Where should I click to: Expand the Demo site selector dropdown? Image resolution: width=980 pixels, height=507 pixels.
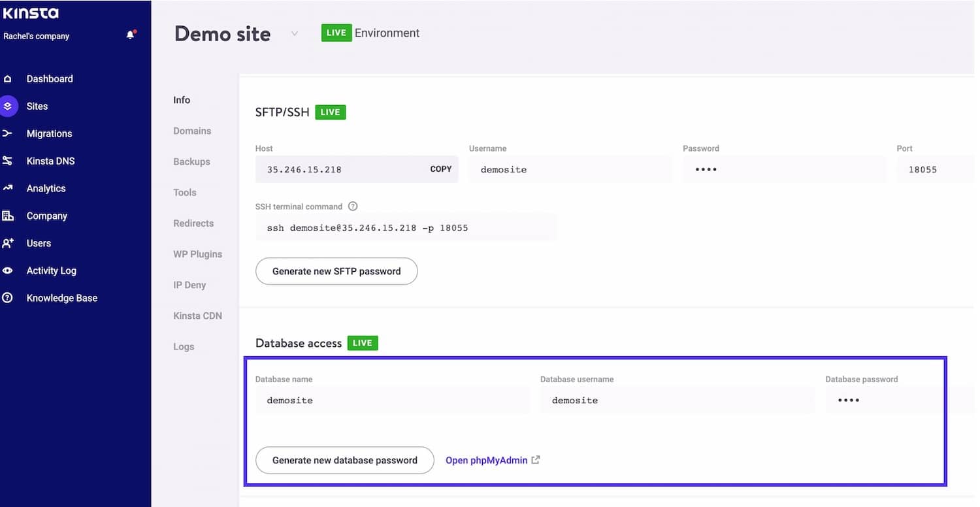[x=294, y=33]
